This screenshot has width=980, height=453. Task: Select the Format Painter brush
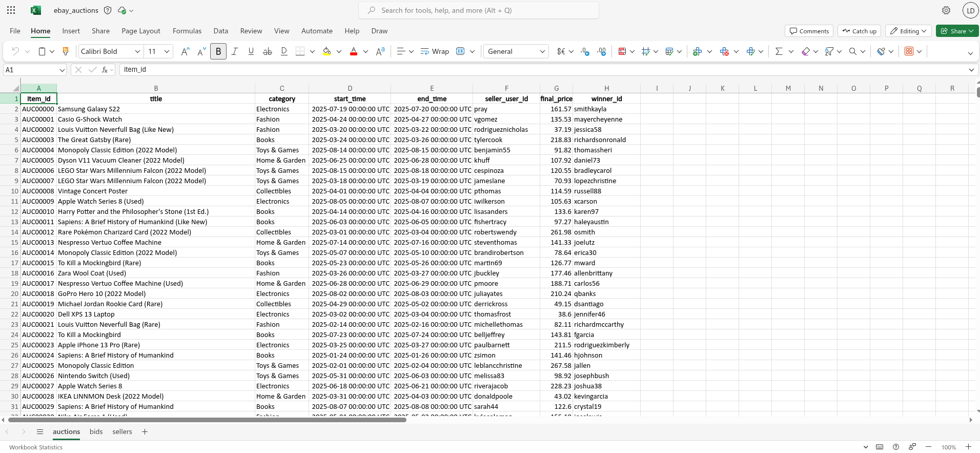click(66, 51)
